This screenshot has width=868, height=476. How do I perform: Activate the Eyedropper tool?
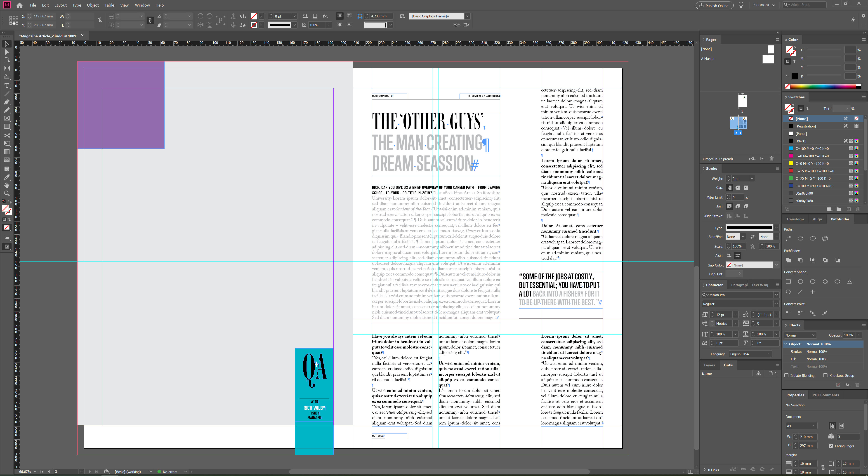[x=7, y=177]
